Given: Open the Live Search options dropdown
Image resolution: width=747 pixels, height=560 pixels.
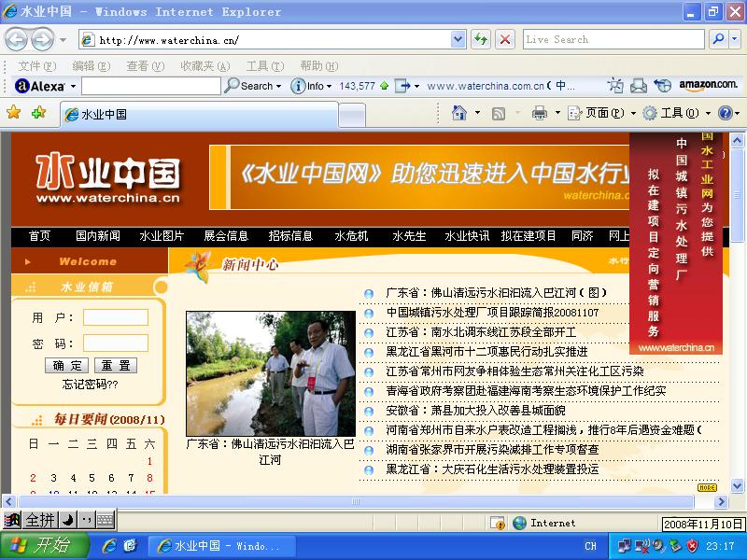Looking at the screenshot, I should coord(735,39).
